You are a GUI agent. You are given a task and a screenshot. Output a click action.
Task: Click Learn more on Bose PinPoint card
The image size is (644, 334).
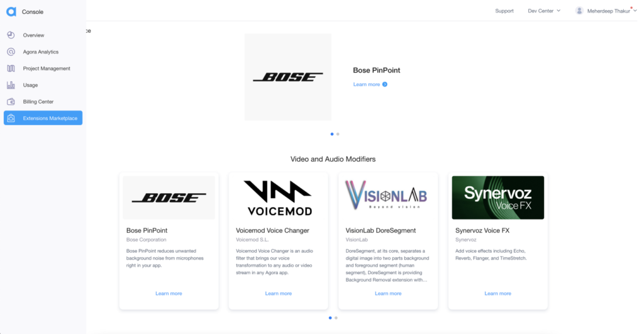(x=169, y=293)
